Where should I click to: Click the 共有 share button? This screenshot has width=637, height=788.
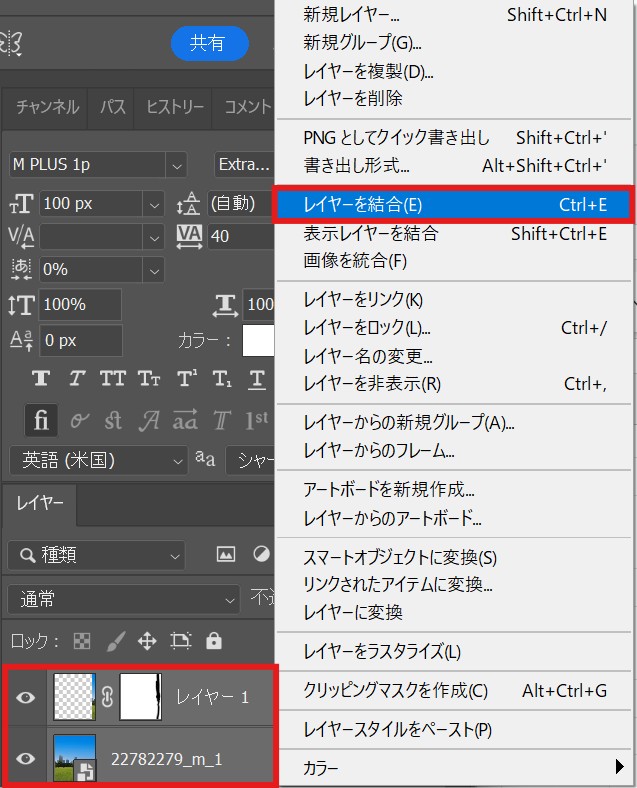tap(207, 42)
